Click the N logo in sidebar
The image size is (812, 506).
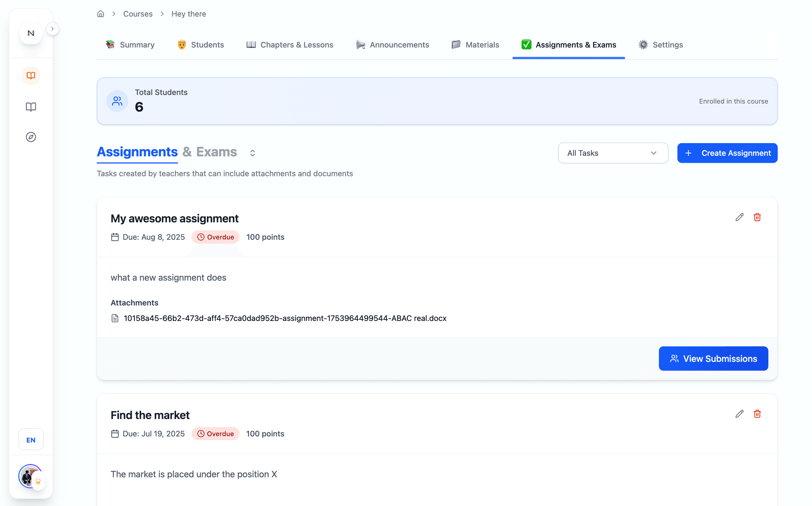(31, 33)
